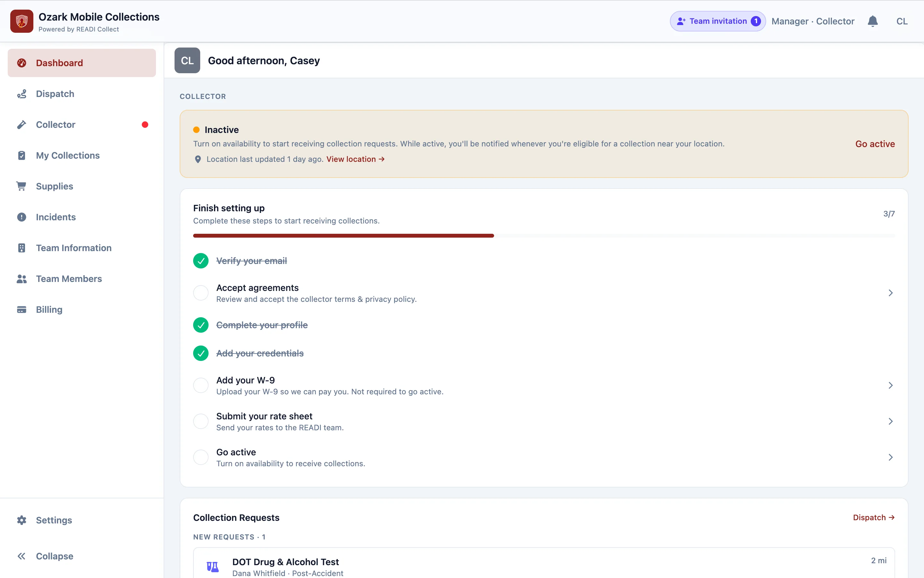The image size is (924, 578).
Task: Click the green check for Verify your email
Action: pos(201,261)
